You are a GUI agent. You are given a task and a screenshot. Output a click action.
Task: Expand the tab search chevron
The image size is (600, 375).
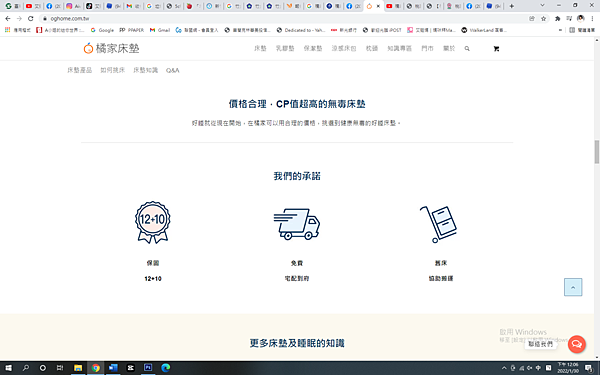pos(542,5)
